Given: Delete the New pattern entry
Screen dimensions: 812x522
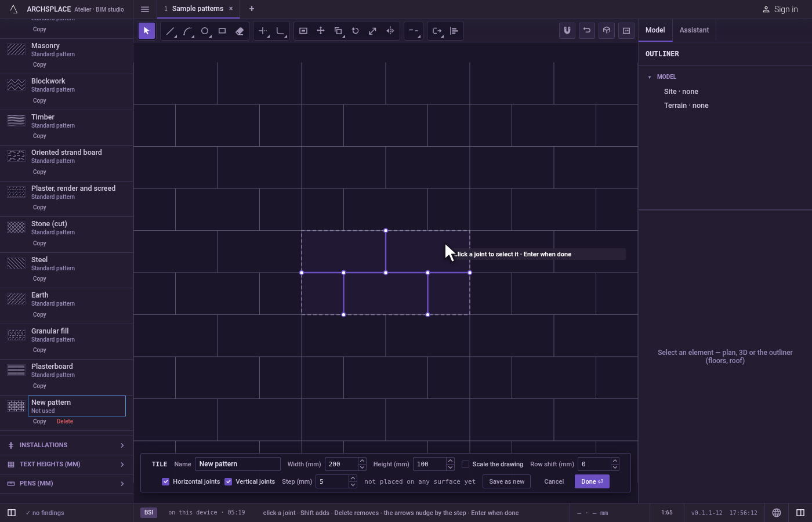Looking at the screenshot, I should coord(65,422).
